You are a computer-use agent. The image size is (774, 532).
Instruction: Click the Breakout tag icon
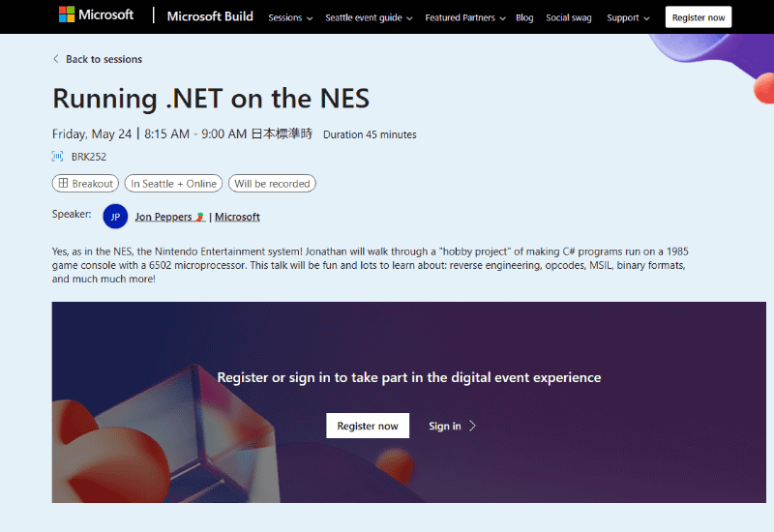63,183
